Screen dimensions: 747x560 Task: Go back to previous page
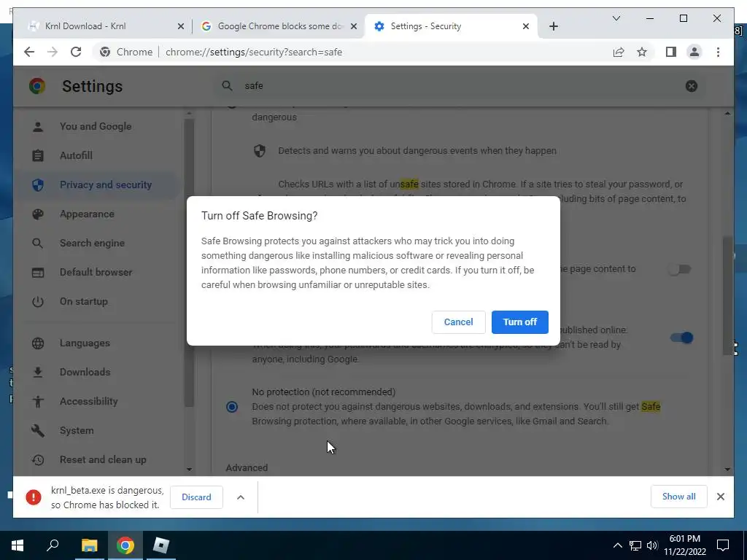tap(29, 52)
